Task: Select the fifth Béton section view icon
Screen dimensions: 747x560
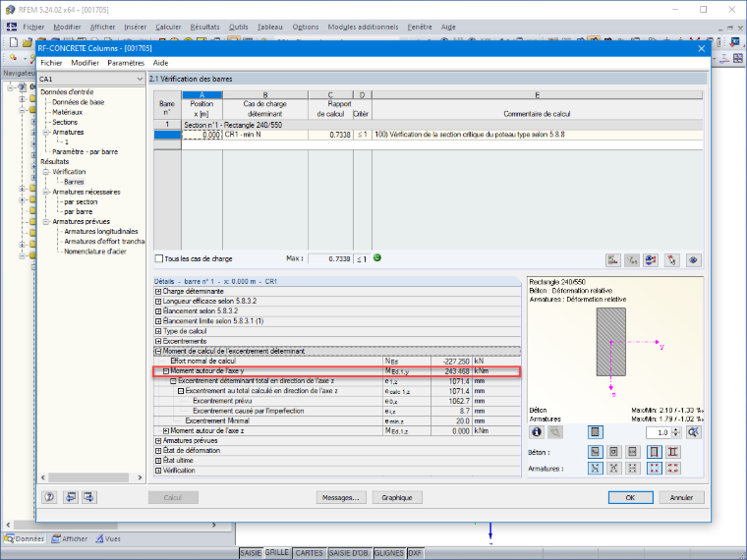Action: pyautogui.click(x=672, y=451)
